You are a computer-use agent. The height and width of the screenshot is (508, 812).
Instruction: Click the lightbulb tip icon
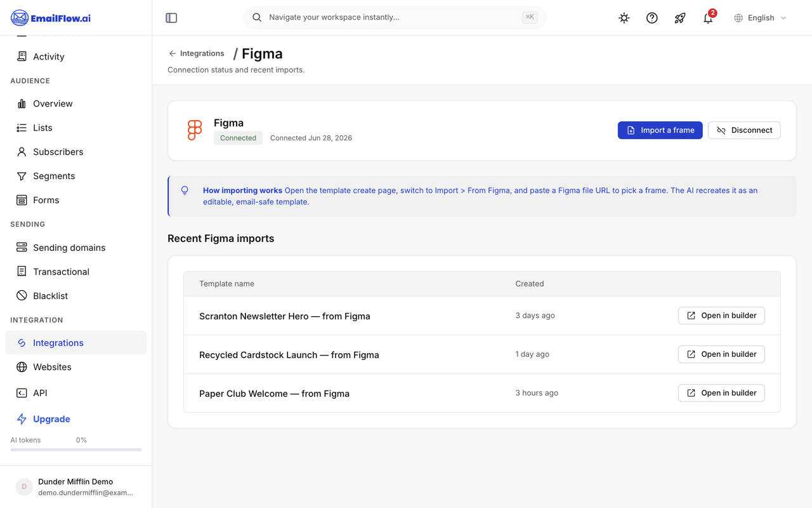coord(185,190)
